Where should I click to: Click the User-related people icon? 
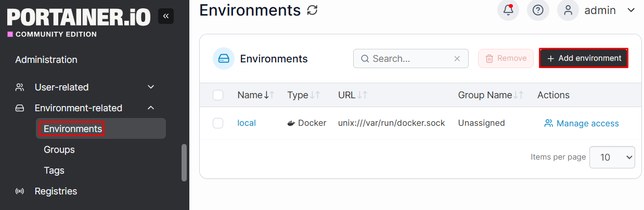[20, 87]
